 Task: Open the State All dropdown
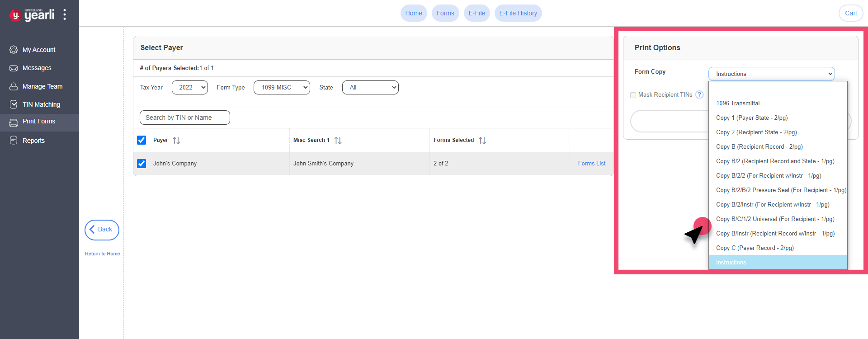click(370, 87)
